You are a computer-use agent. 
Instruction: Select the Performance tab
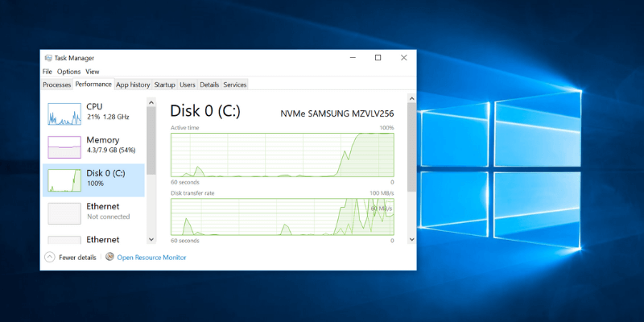click(x=93, y=85)
